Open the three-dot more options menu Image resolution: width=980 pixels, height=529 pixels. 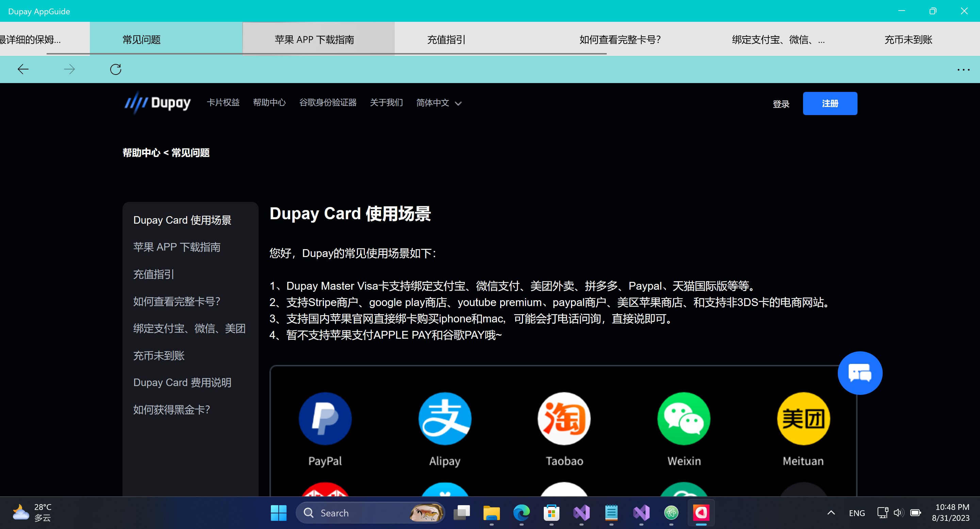[963, 70]
